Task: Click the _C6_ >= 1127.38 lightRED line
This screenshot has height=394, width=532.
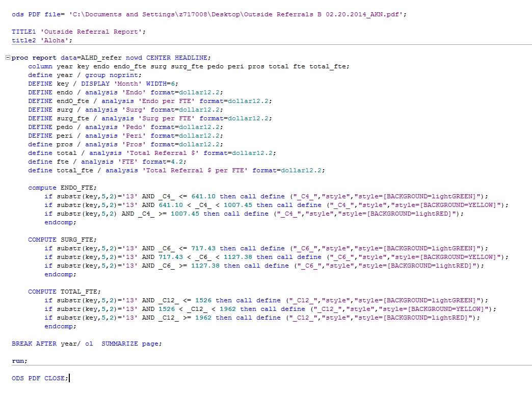Action: pyautogui.click(x=264, y=266)
